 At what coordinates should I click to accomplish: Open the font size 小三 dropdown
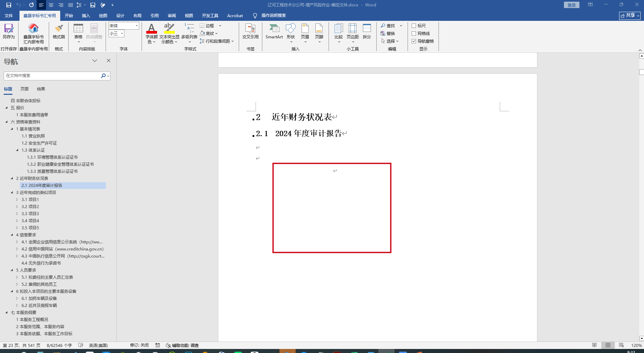click(x=122, y=33)
